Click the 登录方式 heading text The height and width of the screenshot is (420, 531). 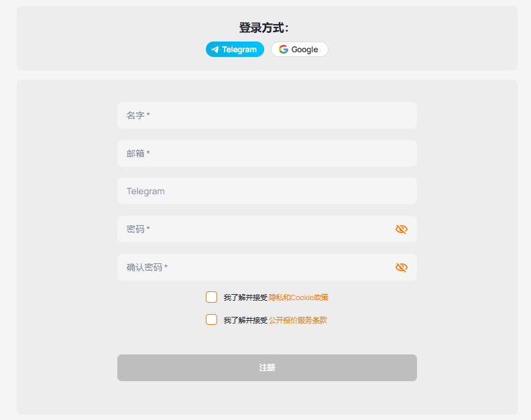[264, 27]
